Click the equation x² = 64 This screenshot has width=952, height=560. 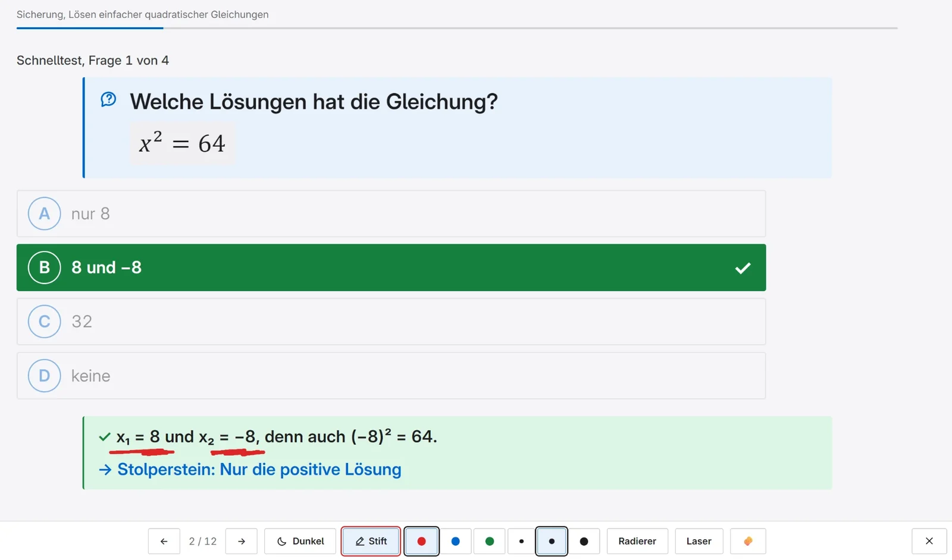pos(182,143)
